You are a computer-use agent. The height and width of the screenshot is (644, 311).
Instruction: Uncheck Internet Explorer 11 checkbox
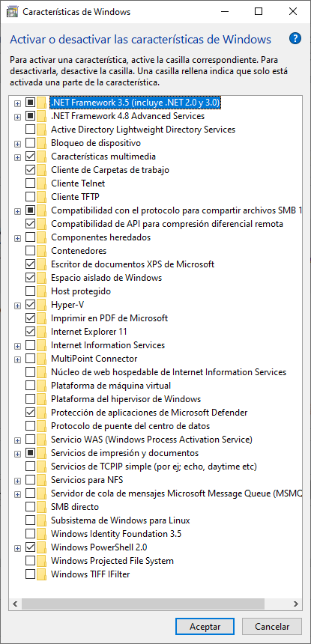[x=31, y=332]
